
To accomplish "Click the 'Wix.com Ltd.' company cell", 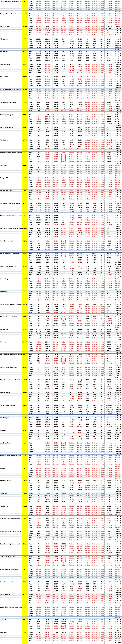I will 11,291.
